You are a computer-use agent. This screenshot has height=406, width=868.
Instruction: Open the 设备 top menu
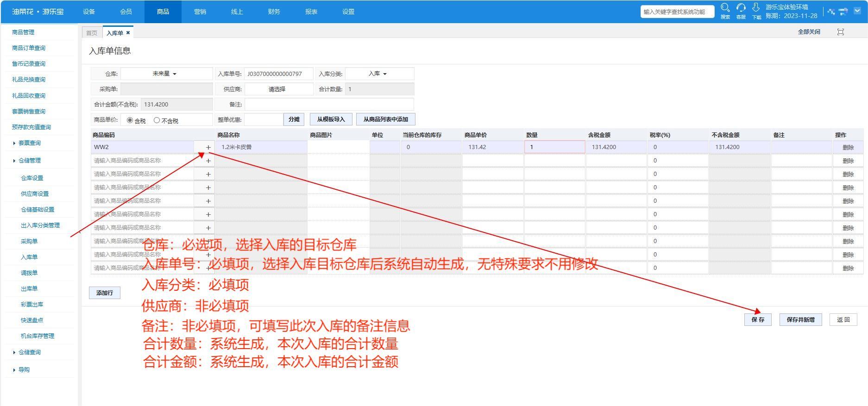[89, 12]
